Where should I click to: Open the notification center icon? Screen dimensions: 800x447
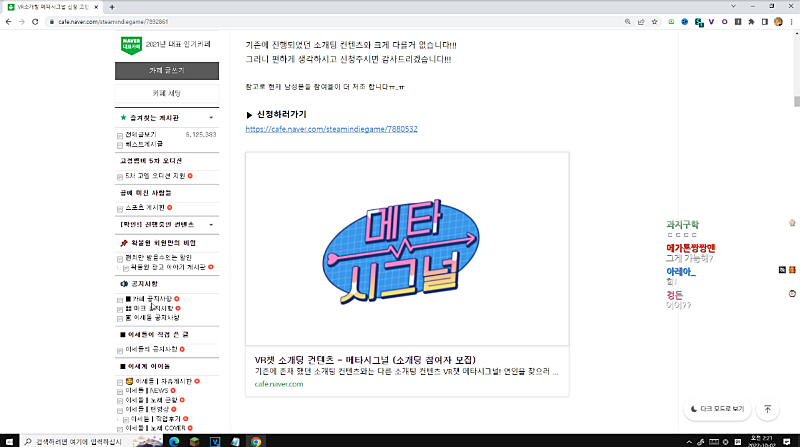(787, 442)
